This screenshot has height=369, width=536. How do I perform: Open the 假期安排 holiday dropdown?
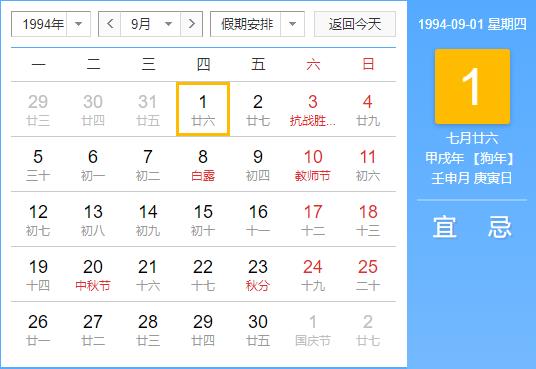[257, 24]
